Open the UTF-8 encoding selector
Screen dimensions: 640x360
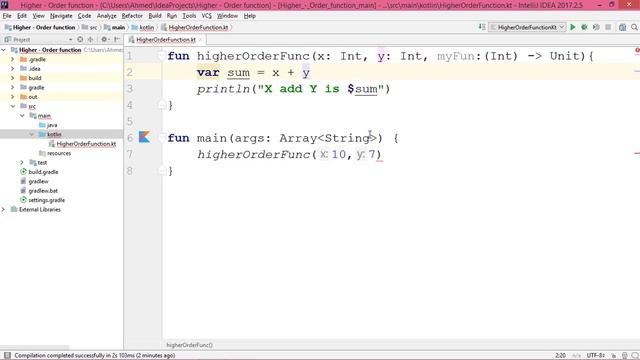click(596, 356)
